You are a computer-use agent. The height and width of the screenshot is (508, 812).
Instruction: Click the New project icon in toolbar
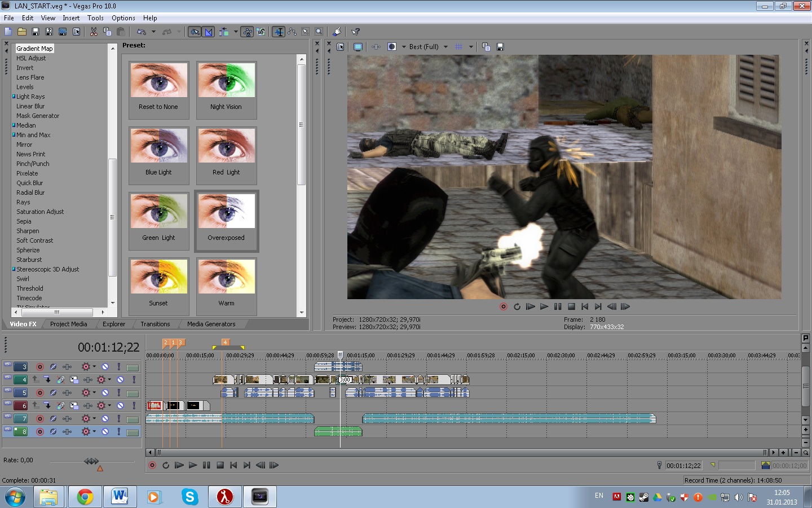8,32
